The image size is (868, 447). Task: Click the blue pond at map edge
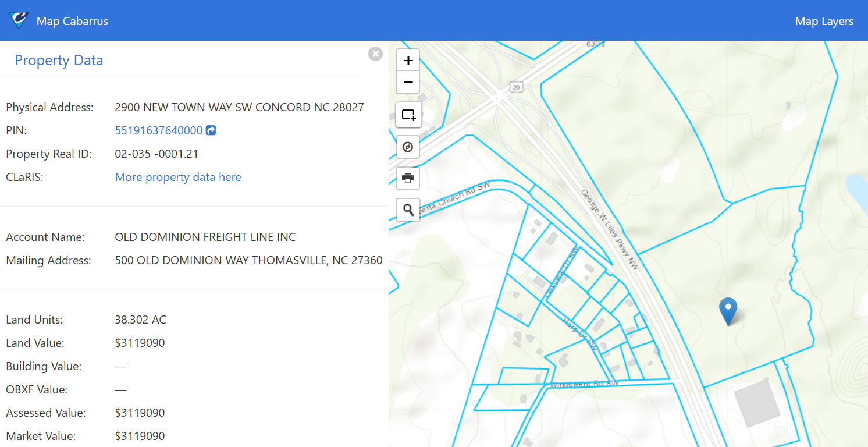click(x=858, y=193)
